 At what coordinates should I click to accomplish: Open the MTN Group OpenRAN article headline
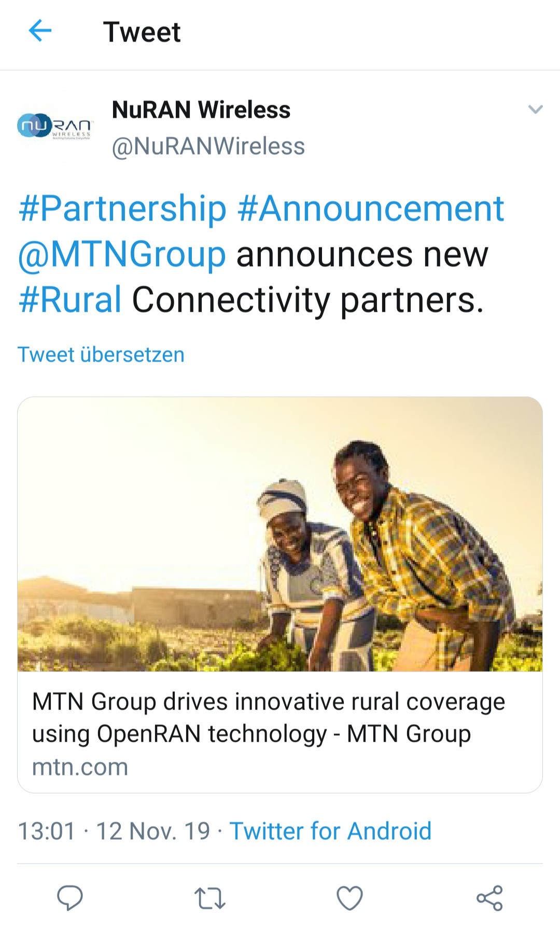point(268,717)
